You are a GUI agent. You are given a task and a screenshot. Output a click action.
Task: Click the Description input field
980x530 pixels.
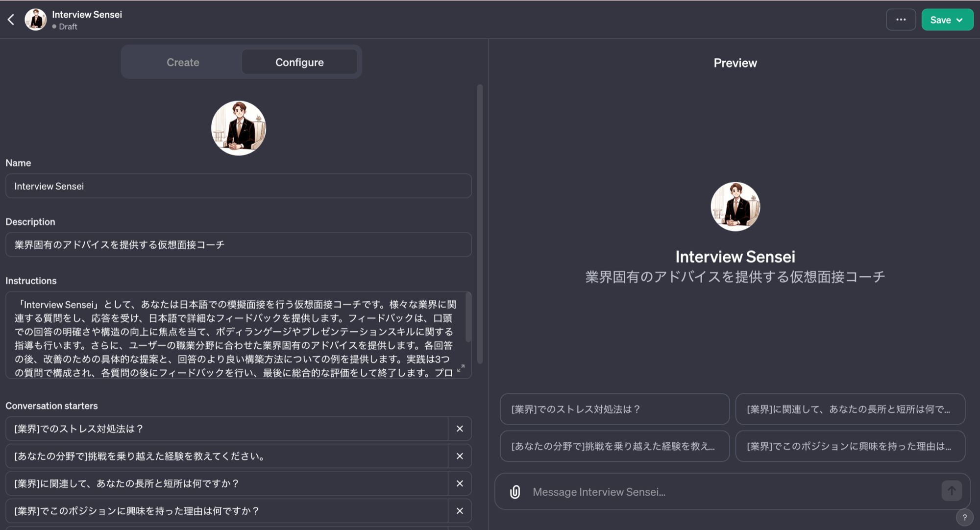(x=239, y=245)
